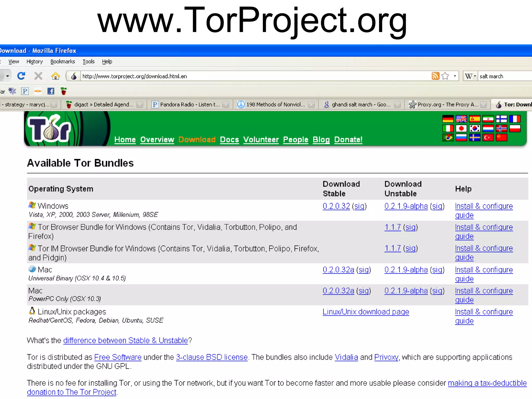This screenshot has width=532, height=399.
Task: Select the Finnish flag language
Action: click(x=501, y=119)
